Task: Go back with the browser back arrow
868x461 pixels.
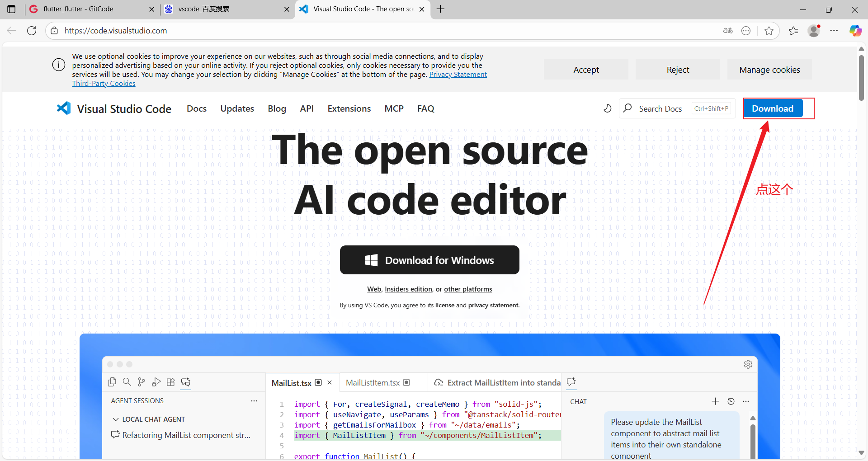Action: 11,31
